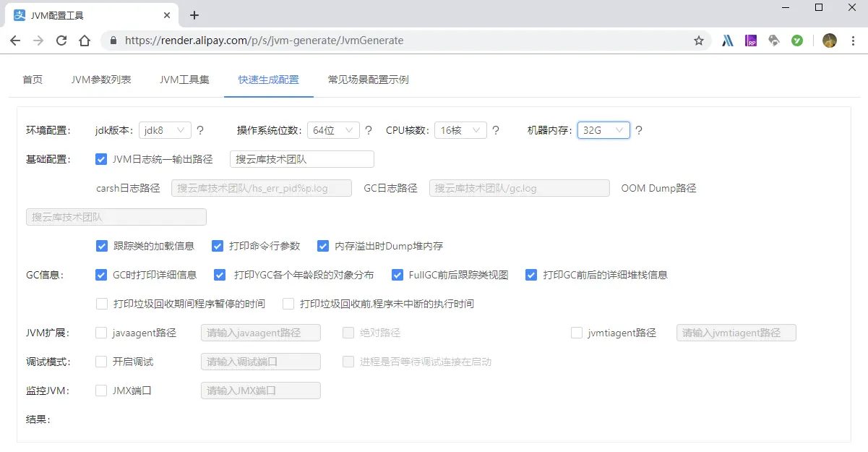Bookmark this page with the star icon
868x452 pixels.
coord(699,41)
